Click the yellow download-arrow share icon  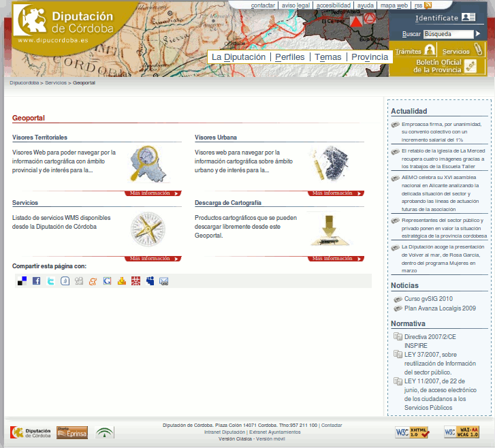click(x=122, y=281)
